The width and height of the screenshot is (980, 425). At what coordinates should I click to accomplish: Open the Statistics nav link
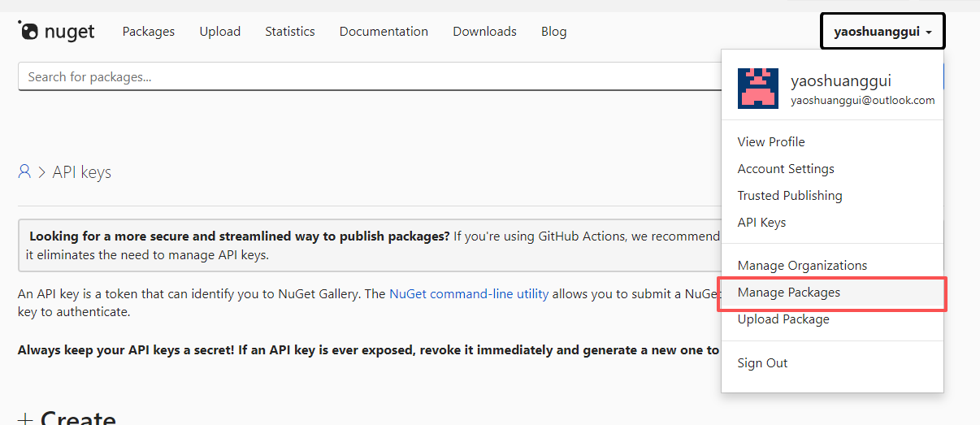pos(290,32)
